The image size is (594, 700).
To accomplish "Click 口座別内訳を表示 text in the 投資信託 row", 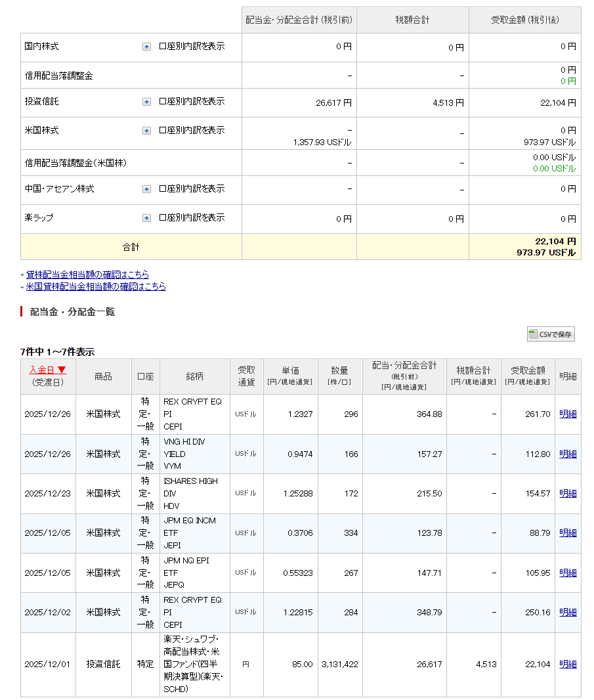I will click(192, 102).
